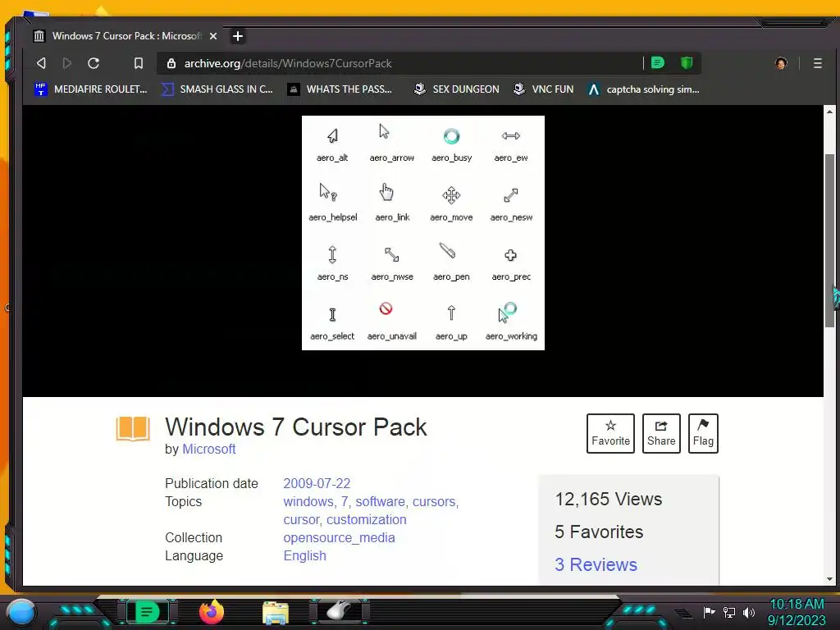Bookmark this page with the bookmark icon
Image resolution: width=840 pixels, height=630 pixels.
coord(138,63)
